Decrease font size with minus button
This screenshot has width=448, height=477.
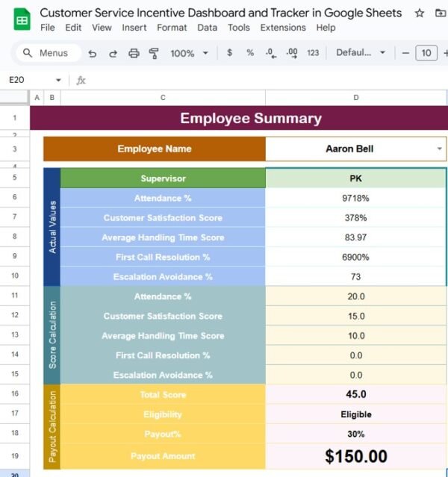[405, 53]
